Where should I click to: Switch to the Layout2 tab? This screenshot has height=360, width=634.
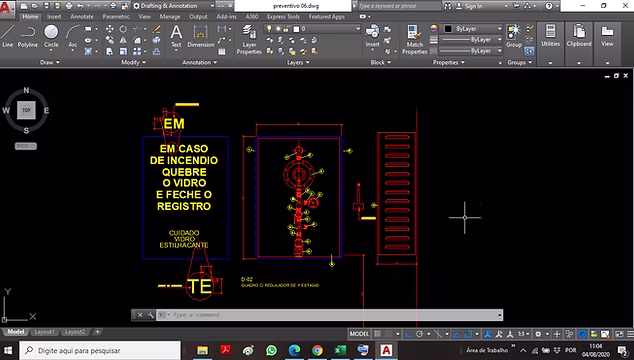click(x=75, y=332)
